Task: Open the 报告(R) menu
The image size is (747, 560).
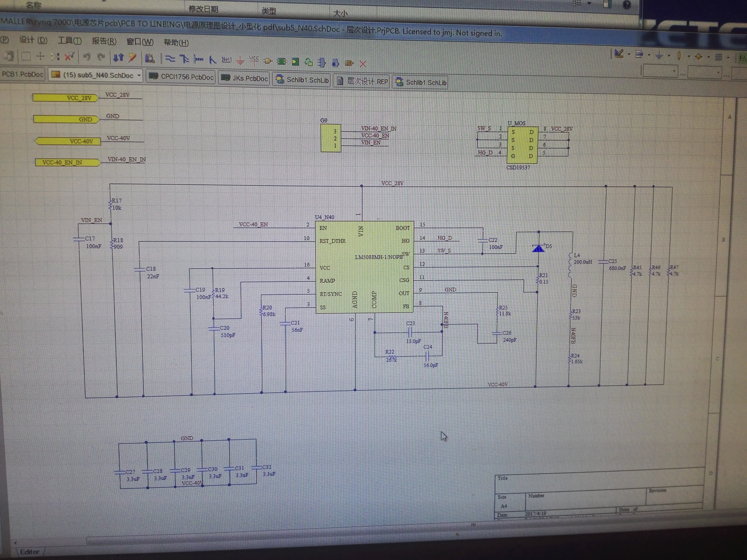Action: [104, 41]
